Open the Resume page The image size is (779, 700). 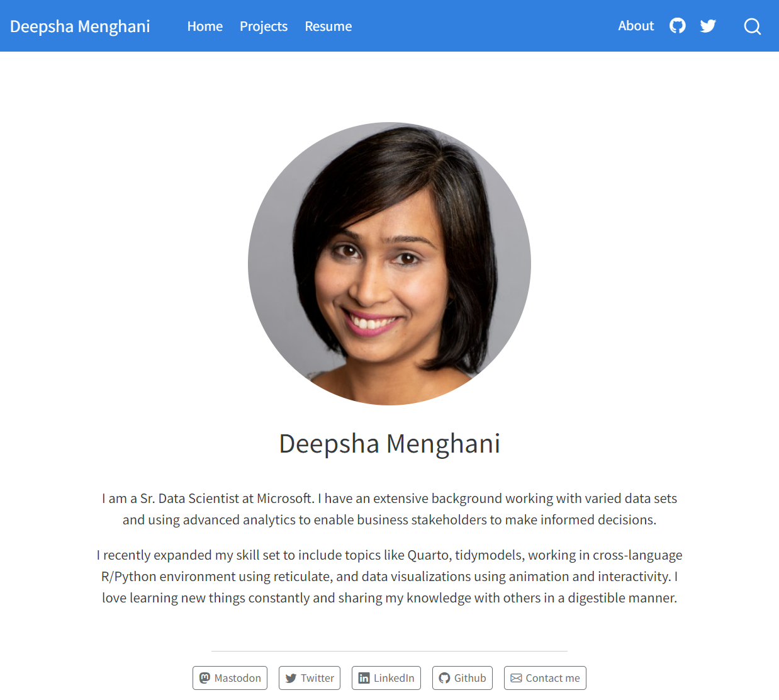328,26
